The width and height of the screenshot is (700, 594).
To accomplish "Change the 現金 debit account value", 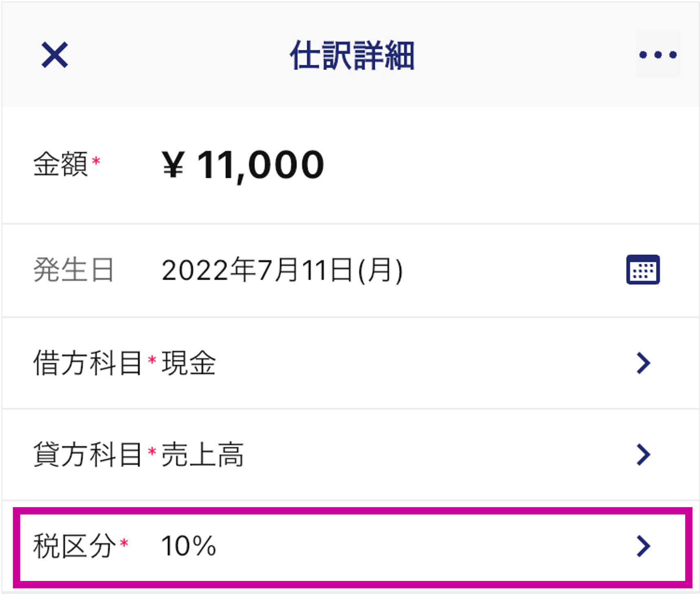I will click(189, 363).
